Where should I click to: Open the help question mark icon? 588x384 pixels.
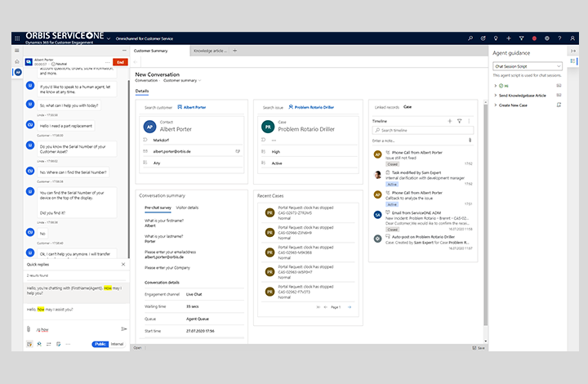tap(559, 38)
